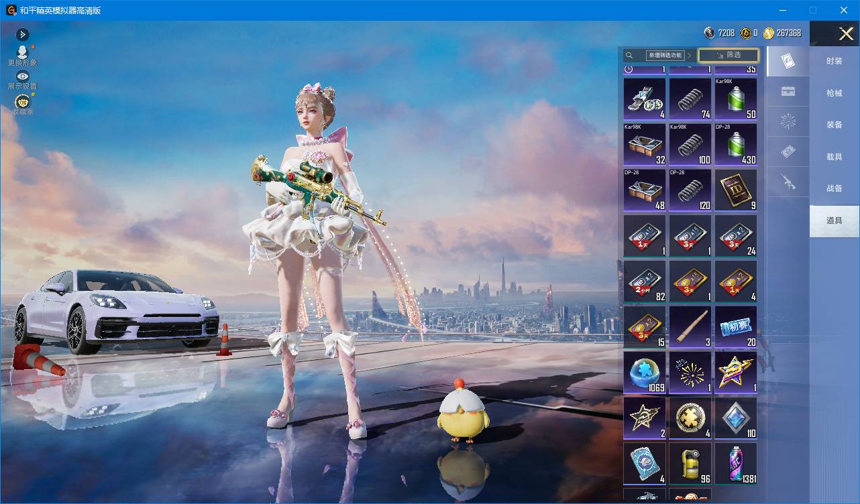The height and width of the screenshot is (504, 860).
Task: Close inventory with the X button
Action: click(846, 34)
